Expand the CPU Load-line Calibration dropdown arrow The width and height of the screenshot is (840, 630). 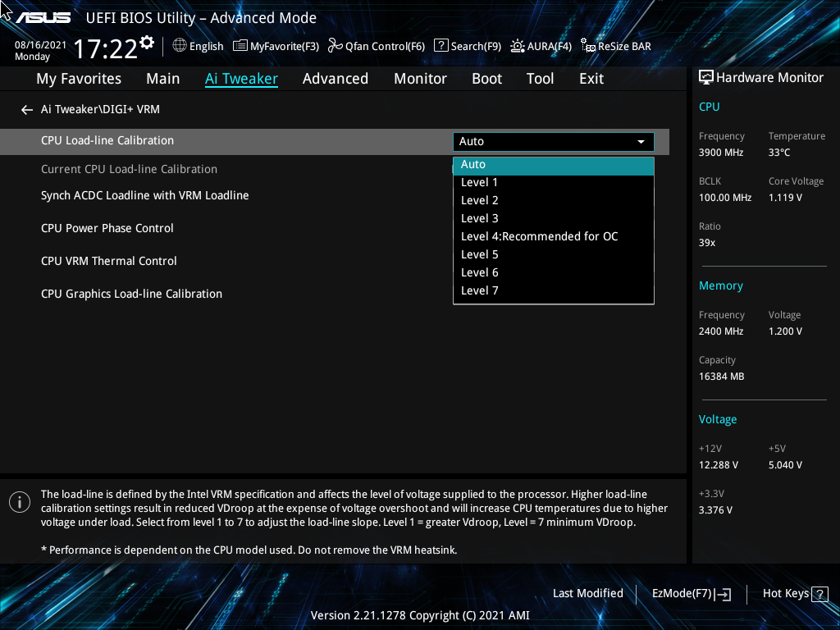[641, 142]
